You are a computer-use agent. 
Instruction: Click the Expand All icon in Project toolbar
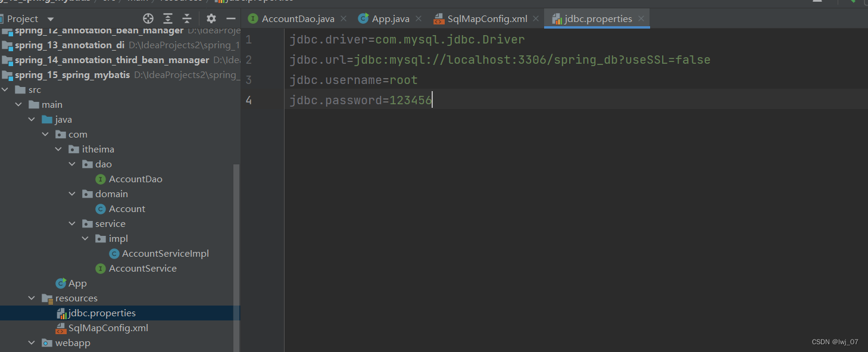coord(168,18)
